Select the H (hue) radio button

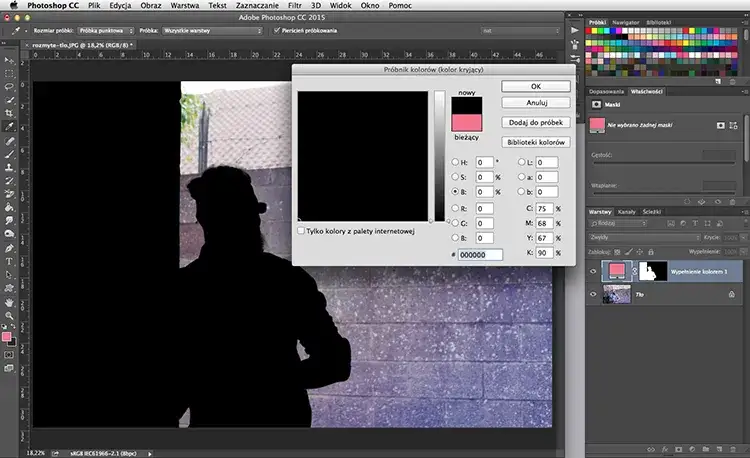click(455, 162)
